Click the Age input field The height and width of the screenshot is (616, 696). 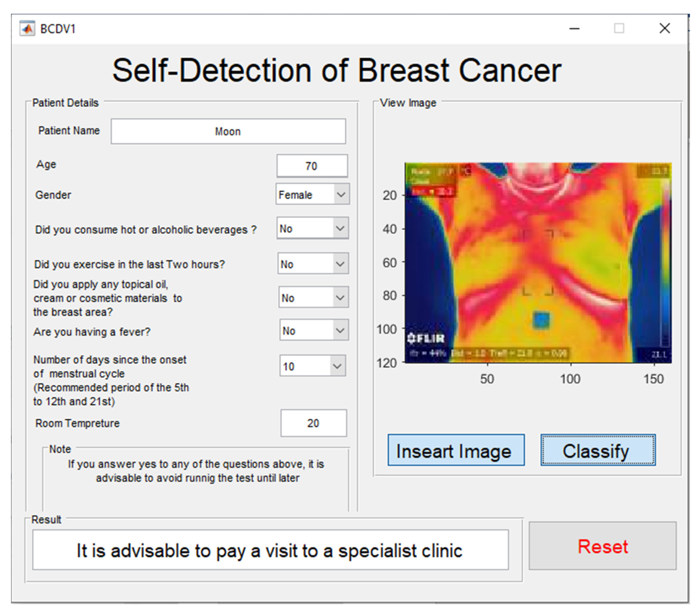tap(312, 166)
